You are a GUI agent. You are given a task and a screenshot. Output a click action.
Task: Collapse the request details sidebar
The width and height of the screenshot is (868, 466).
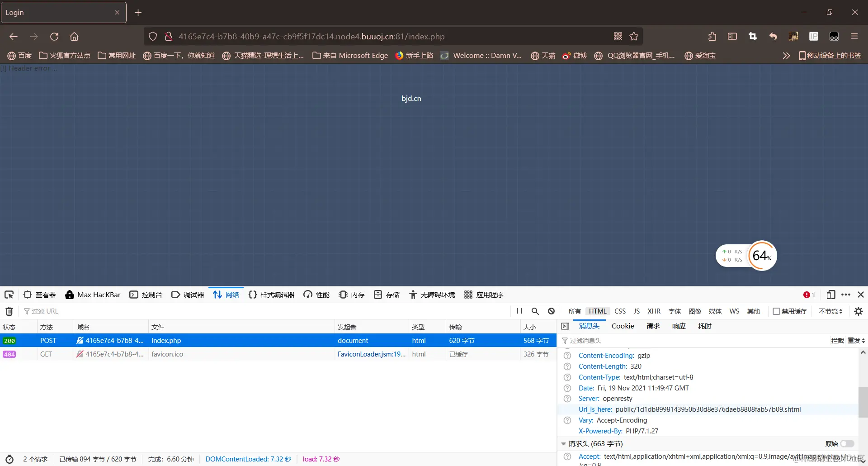click(565, 326)
